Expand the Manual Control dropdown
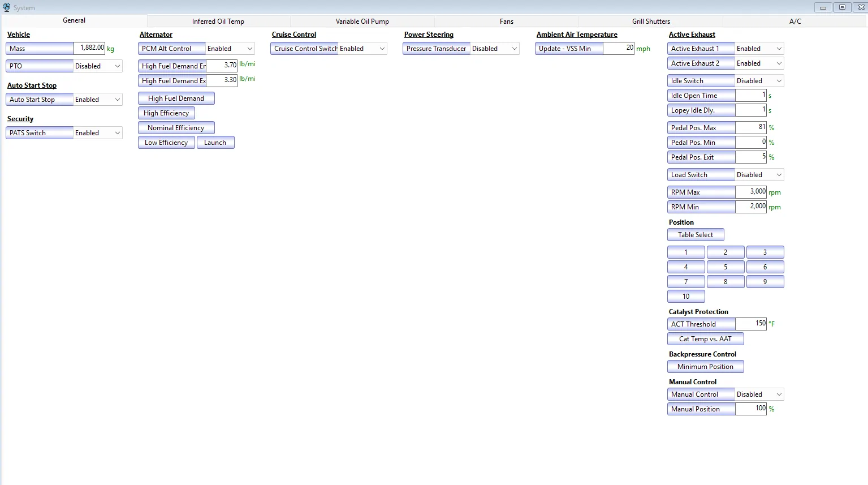The width and height of the screenshot is (868, 485). point(759,394)
